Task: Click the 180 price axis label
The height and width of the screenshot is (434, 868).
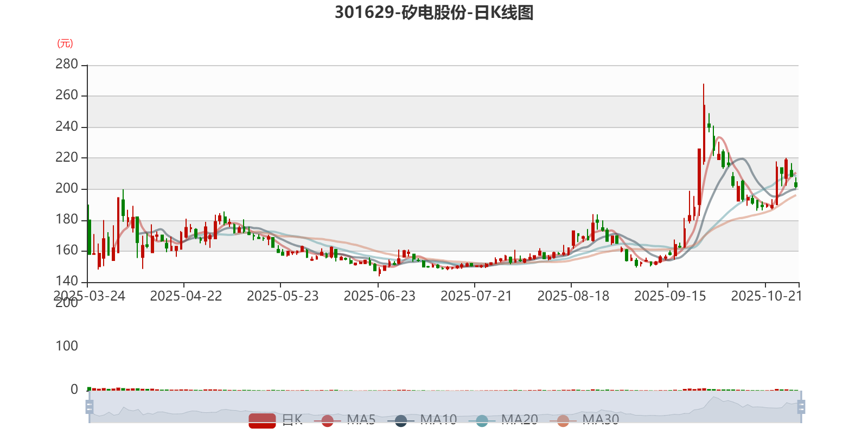Action: [x=67, y=219]
